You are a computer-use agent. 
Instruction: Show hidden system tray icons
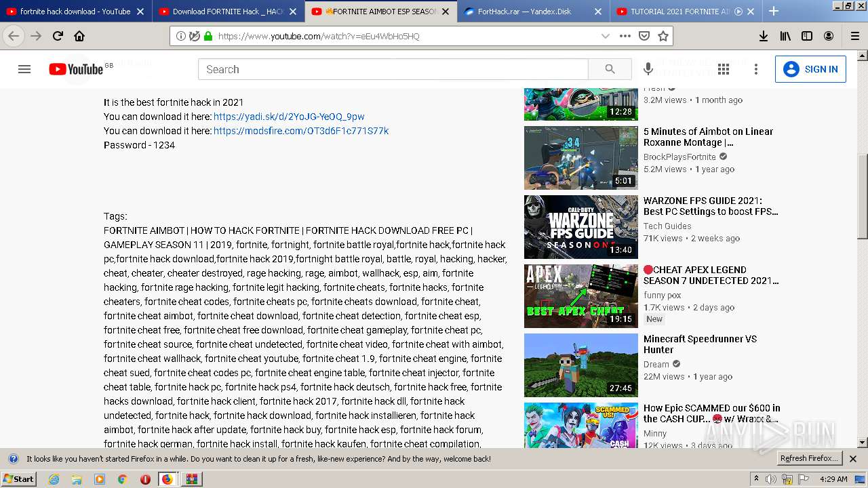756,479
